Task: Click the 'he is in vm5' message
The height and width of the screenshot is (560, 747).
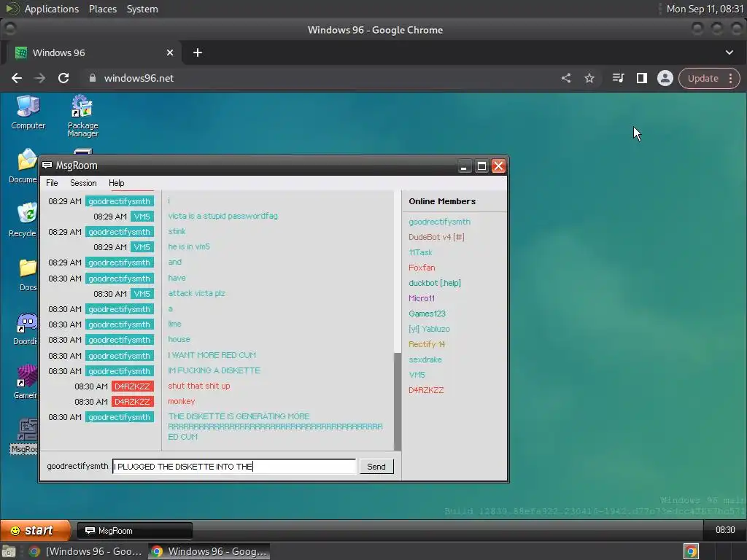Action: (189, 246)
